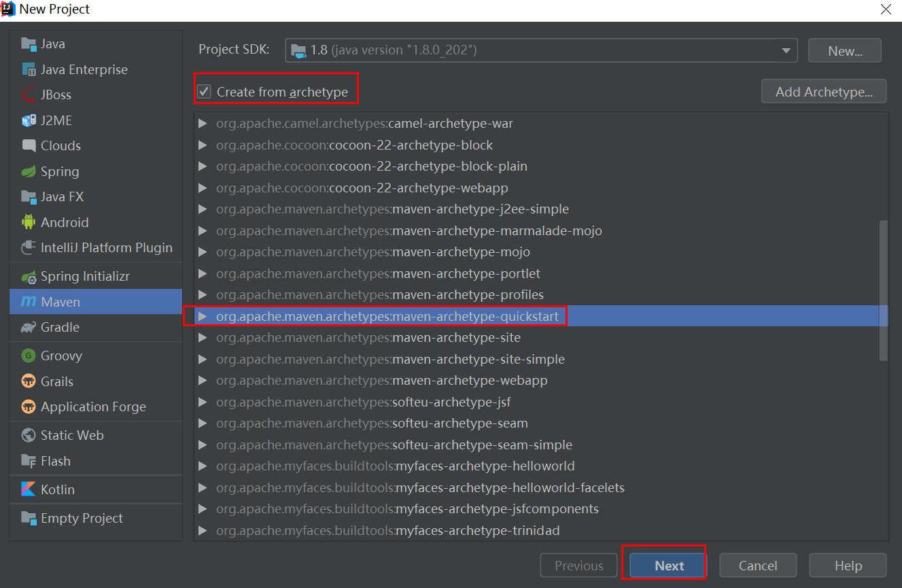This screenshot has height=588, width=902.
Task: Click the JBoss icon
Action: click(x=29, y=95)
